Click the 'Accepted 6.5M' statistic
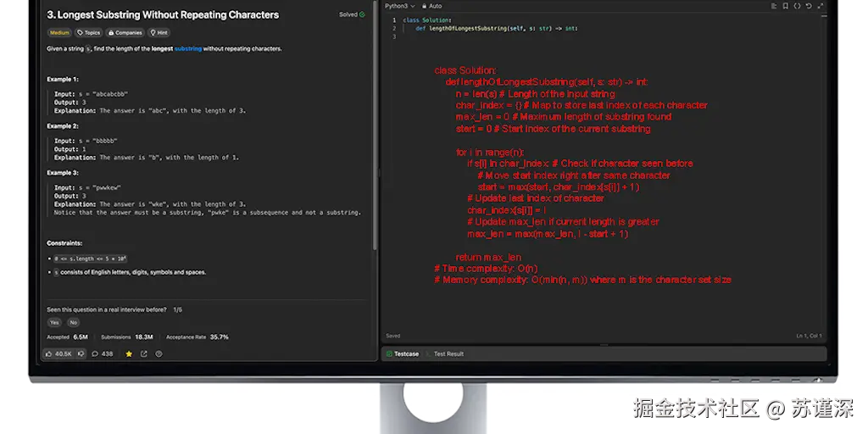 click(68, 337)
